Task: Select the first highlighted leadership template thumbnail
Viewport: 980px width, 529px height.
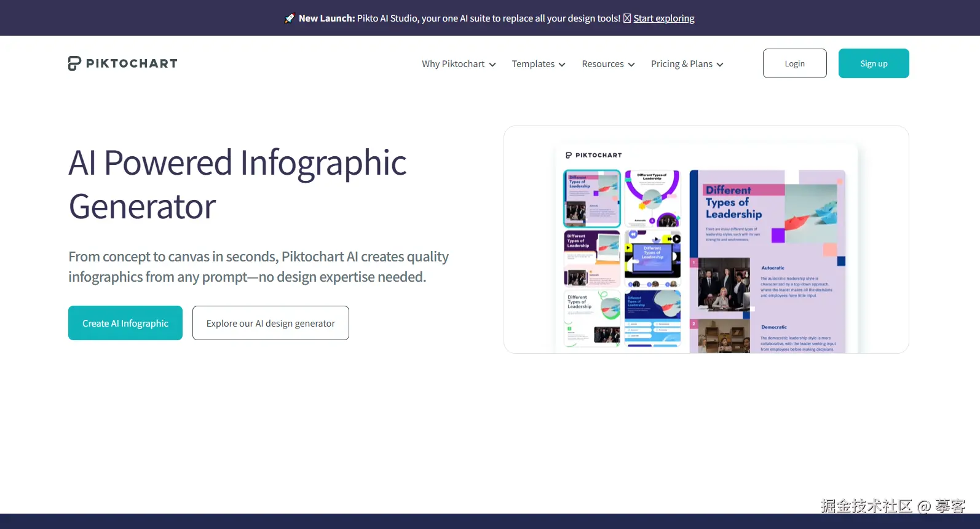Action: click(592, 199)
